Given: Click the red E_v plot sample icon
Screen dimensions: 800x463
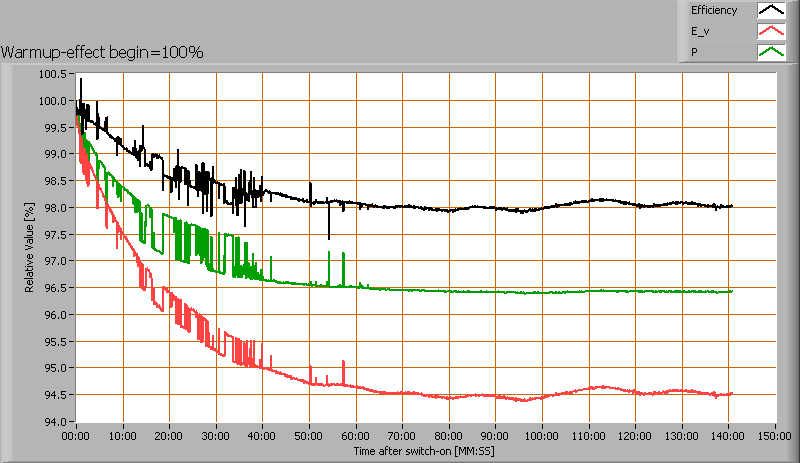Looking at the screenshot, I should (x=770, y=31).
